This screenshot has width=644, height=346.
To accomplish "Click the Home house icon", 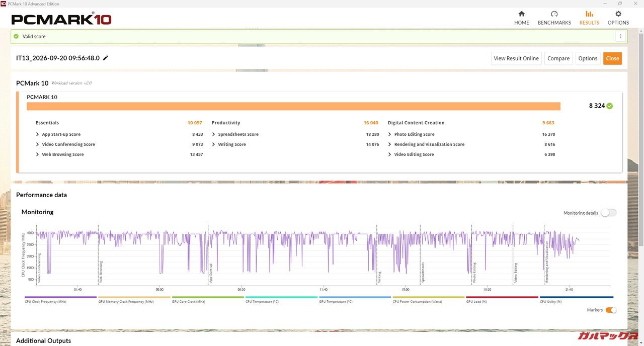I will tap(521, 14).
